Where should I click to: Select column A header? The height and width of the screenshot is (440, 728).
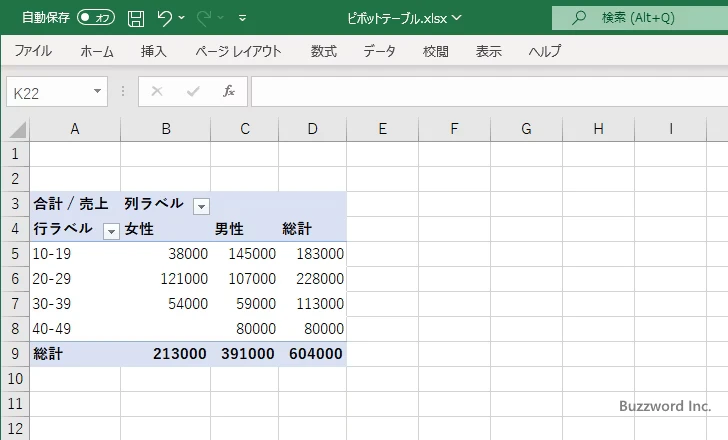tap(75, 129)
